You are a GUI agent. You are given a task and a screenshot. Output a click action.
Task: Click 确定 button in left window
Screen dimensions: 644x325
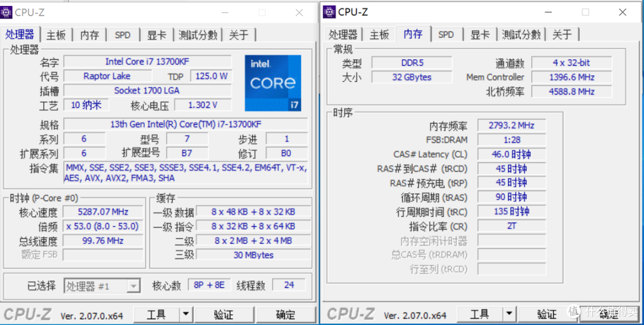pyautogui.click(x=286, y=315)
